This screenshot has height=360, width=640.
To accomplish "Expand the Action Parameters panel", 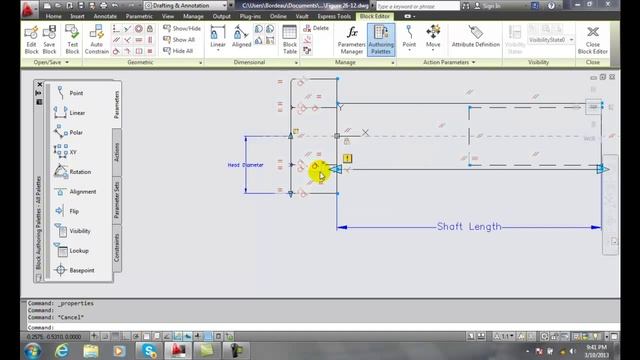I will point(449,62).
